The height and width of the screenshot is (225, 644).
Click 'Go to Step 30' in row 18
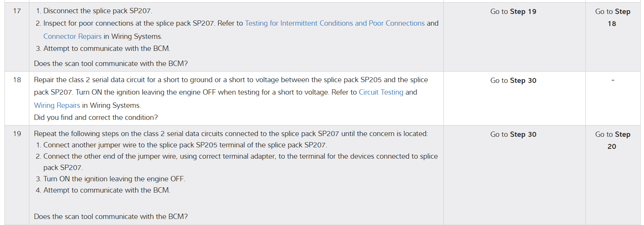click(513, 81)
